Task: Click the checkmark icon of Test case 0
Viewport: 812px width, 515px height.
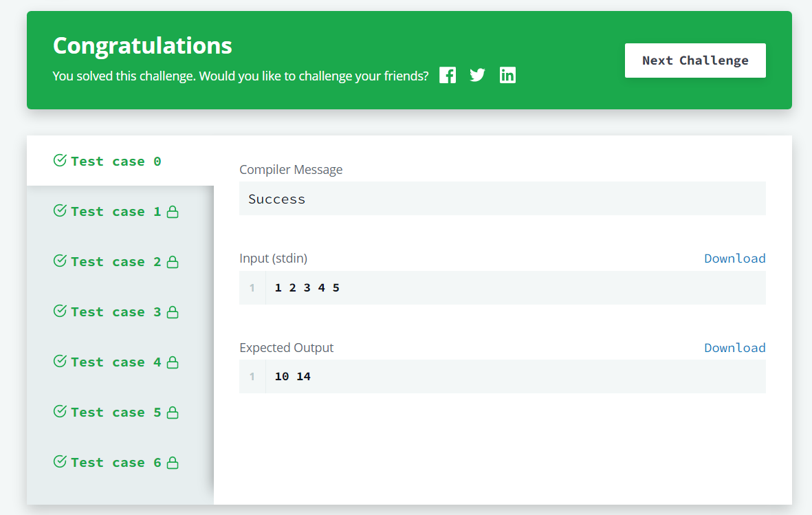Action: click(x=60, y=160)
